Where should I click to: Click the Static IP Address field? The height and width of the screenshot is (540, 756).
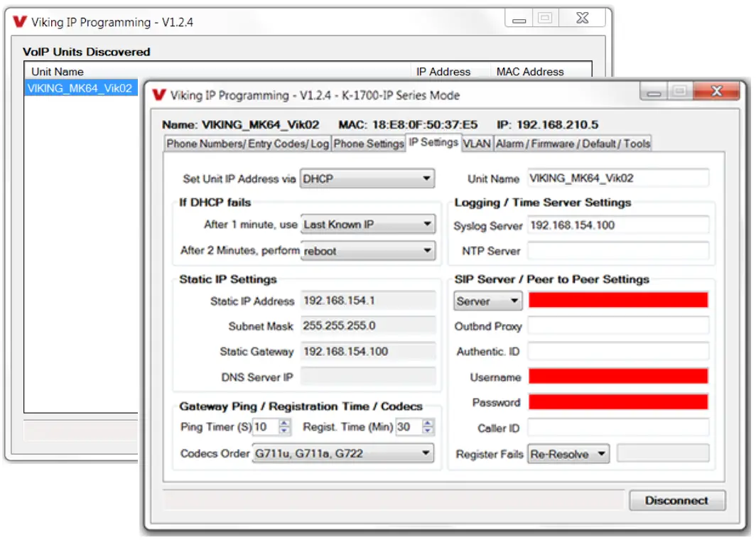[368, 301]
